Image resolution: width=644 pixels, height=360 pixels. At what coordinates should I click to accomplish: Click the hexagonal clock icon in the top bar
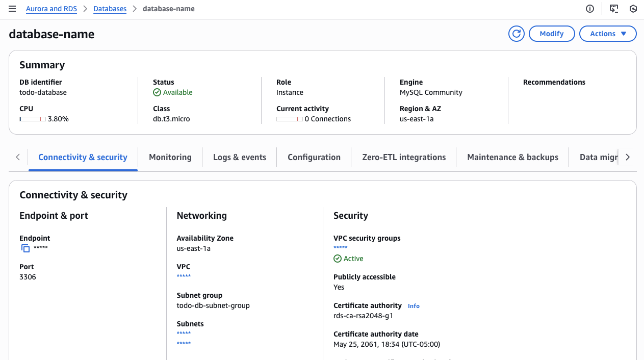[633, 9]
